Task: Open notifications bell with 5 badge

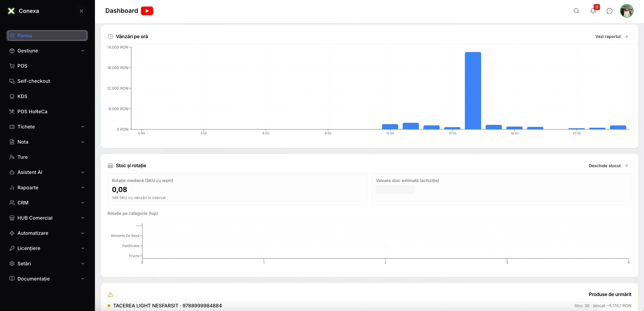Action: (x=593, y=11)
